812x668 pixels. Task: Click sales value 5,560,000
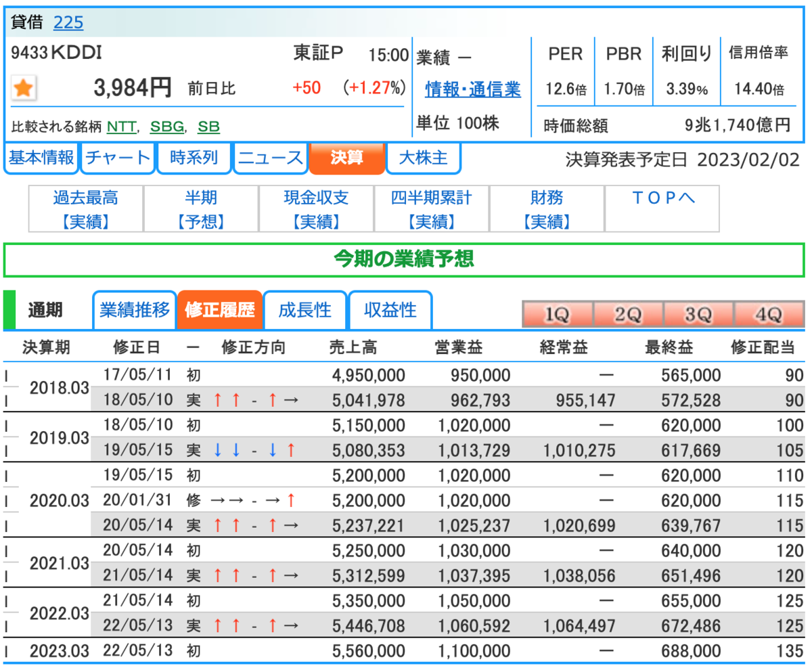pos(368,651)
